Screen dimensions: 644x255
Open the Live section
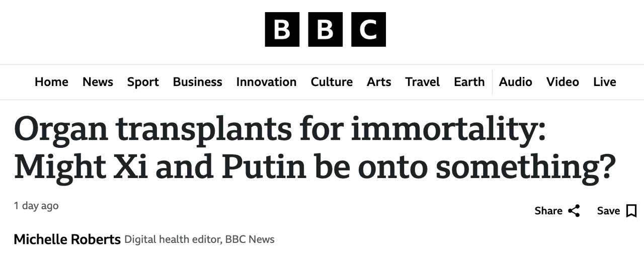click(604, 82)
